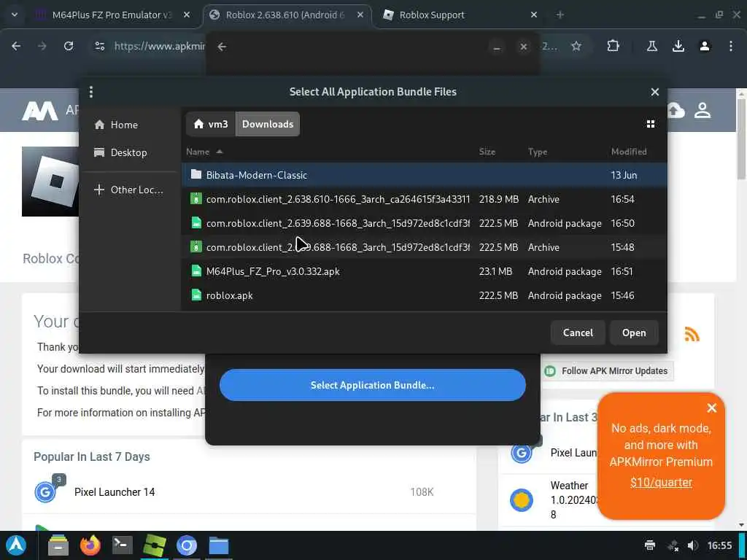Open site information icon in address bar

[99, 46]
